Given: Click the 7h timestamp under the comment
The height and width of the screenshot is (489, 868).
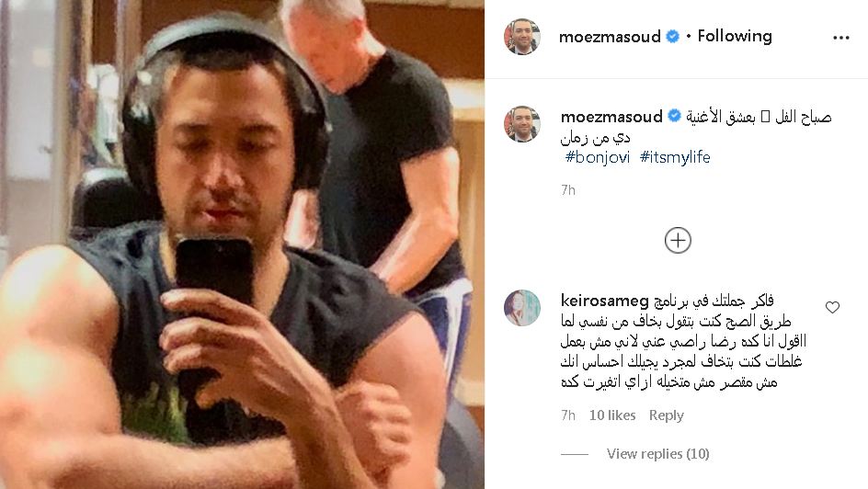Looking at the screenshot, I should pos(568,415).
